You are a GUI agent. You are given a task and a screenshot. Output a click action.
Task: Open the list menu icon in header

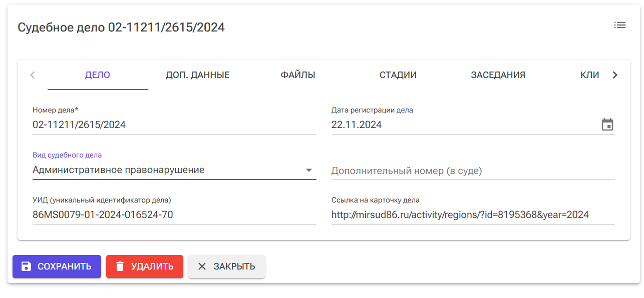pos(620,25)
